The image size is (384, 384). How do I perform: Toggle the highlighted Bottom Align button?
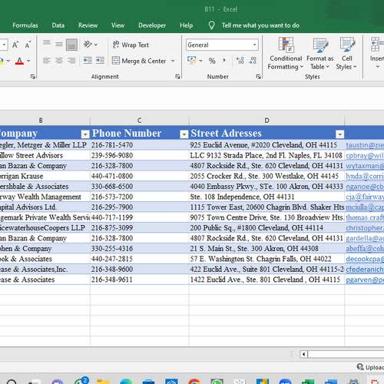[x=71, y=44]
